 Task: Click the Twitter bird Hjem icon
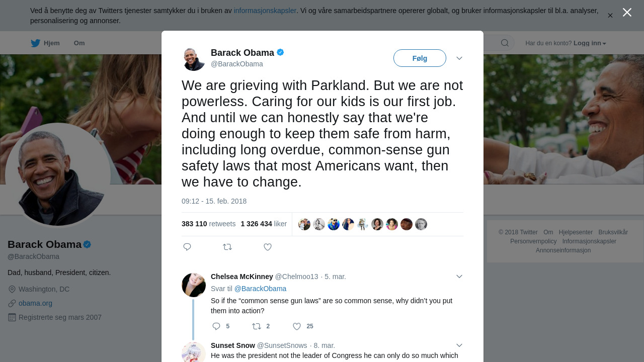36,43
